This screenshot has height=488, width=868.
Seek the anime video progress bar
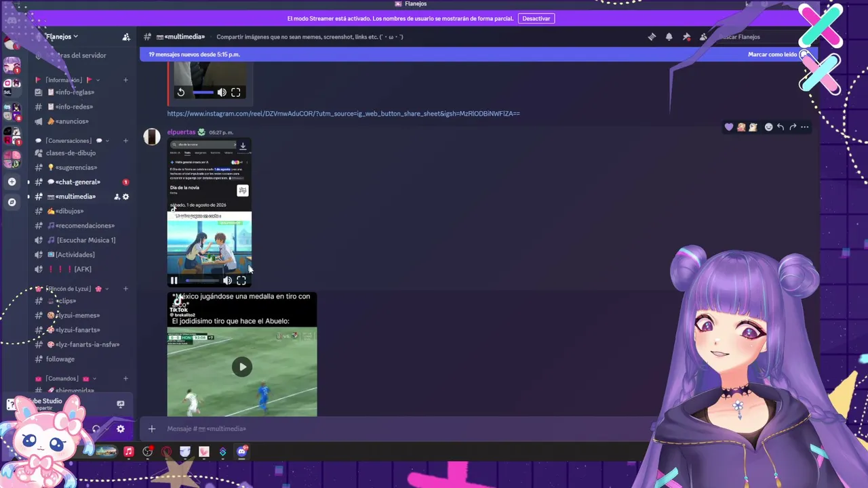(x=202, y=281)
